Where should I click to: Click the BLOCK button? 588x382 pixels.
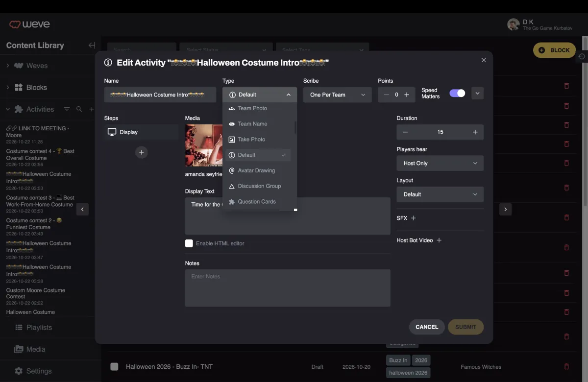(554, 50)
